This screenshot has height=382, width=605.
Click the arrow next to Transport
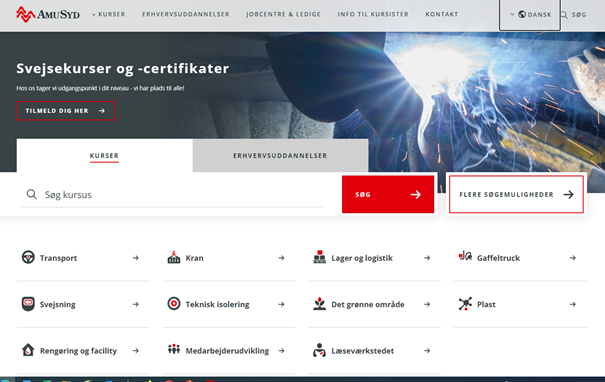pos(135,258)
